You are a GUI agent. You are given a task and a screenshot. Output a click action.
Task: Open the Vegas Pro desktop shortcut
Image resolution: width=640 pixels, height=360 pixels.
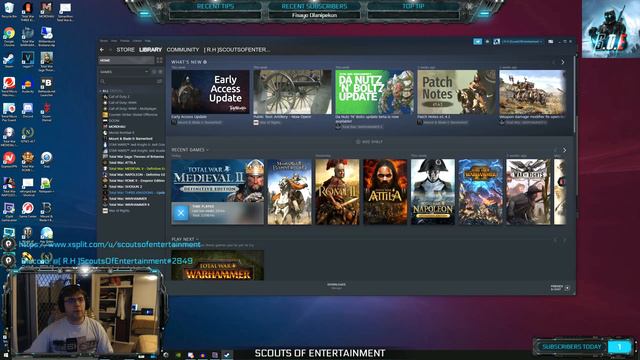tap(27, 60)
